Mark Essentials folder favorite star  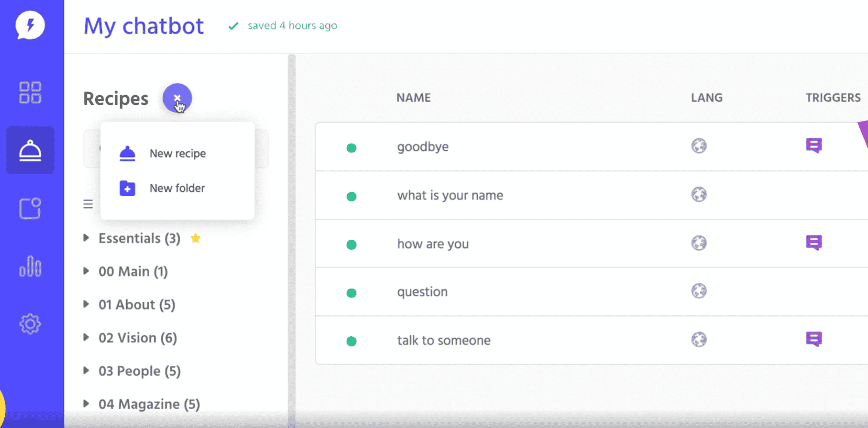click(196, 238)
